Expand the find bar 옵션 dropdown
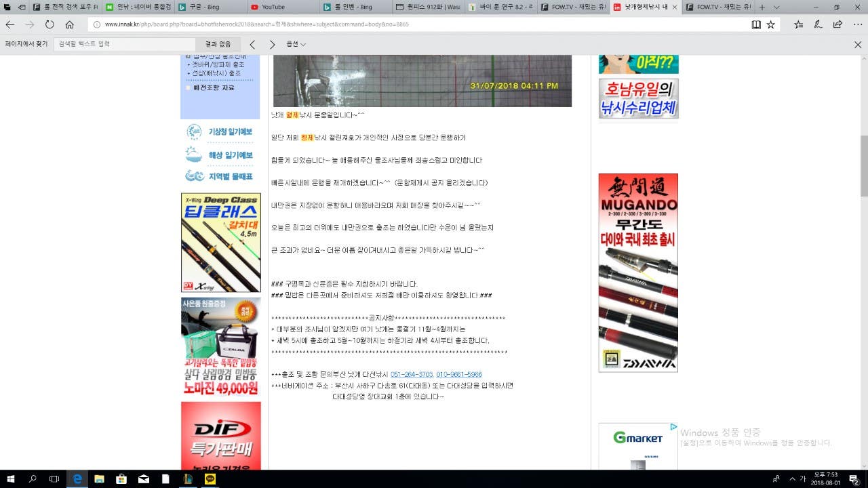The image size is (868, 488). click(296, 44)
